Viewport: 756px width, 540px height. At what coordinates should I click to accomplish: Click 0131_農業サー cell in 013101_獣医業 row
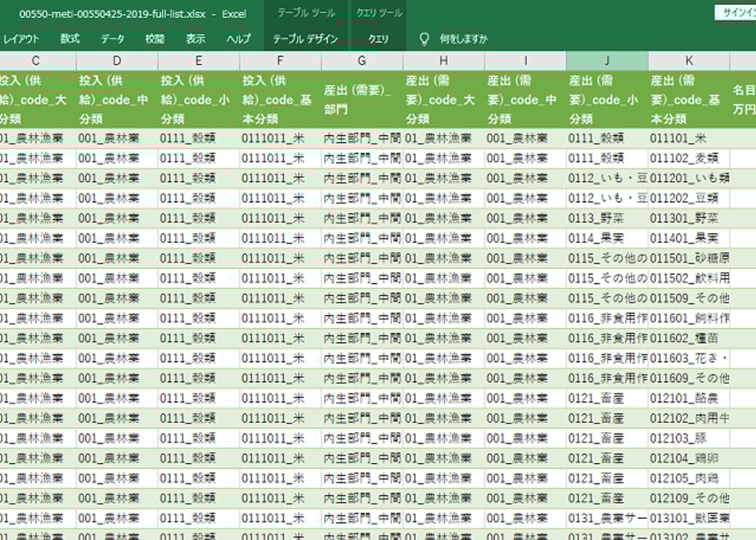[x=607, y=518]
